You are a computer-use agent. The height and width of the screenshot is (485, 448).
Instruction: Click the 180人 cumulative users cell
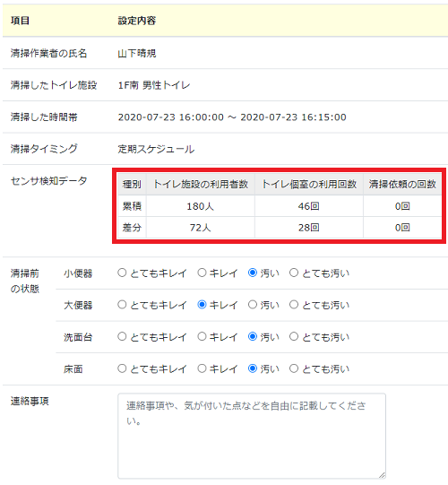click(201, 206)
